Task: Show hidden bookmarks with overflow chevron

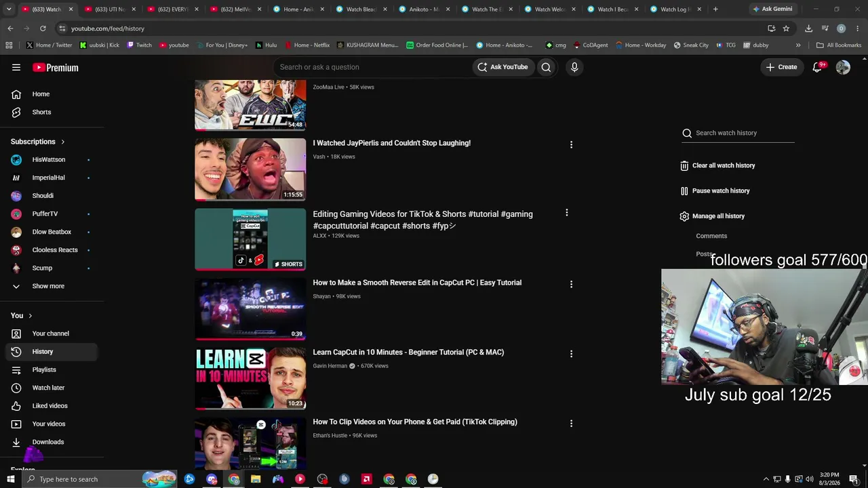Action: click(798, 45)
